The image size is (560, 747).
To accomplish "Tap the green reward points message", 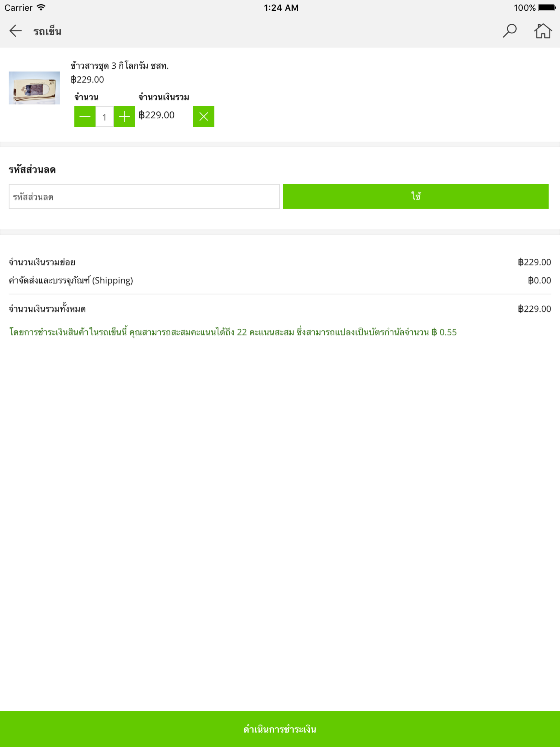I will (233, 332).
